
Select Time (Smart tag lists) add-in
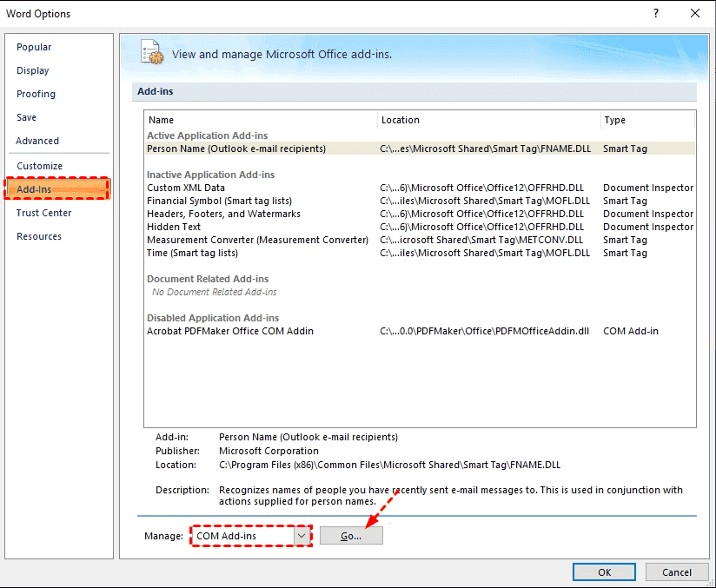point(420,253)
